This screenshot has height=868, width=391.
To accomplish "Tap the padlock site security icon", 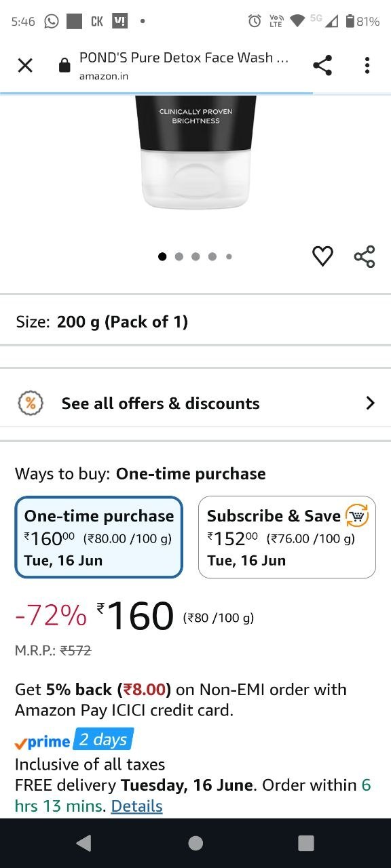I will pos(64,65).
